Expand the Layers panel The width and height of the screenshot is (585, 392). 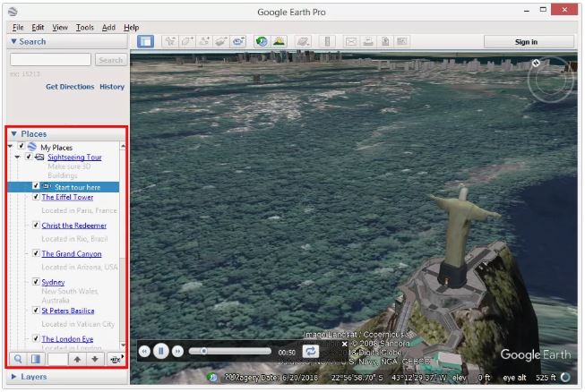point(13,377)
